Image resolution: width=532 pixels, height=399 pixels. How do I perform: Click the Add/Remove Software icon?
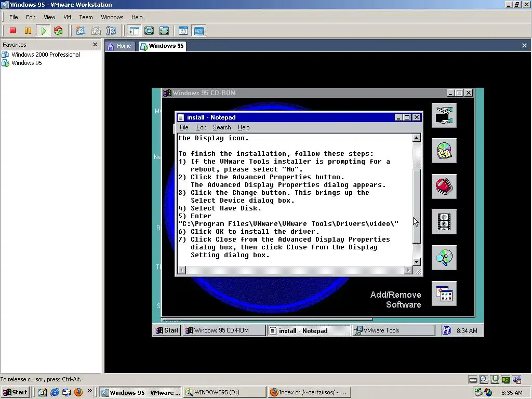click(x=444, y=294)
